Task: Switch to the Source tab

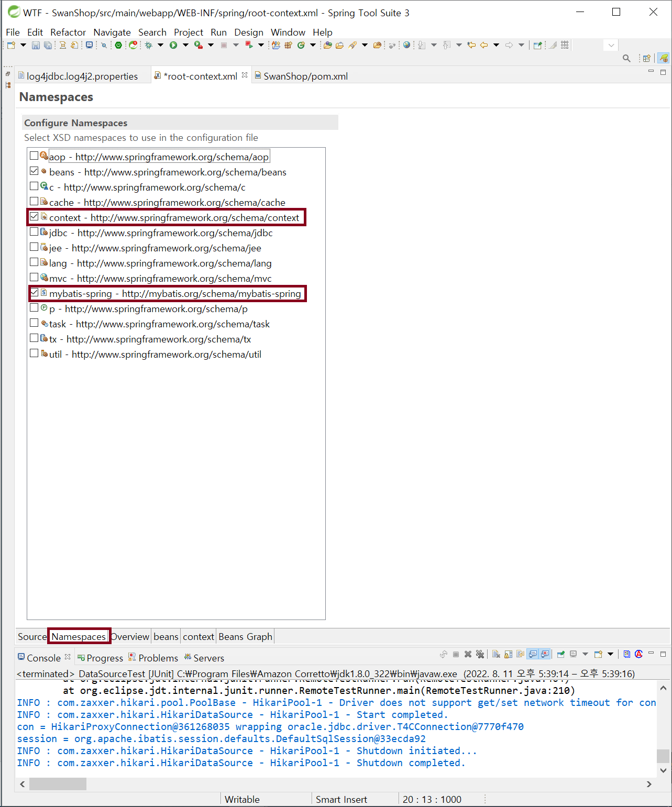Action: [32, 637]
